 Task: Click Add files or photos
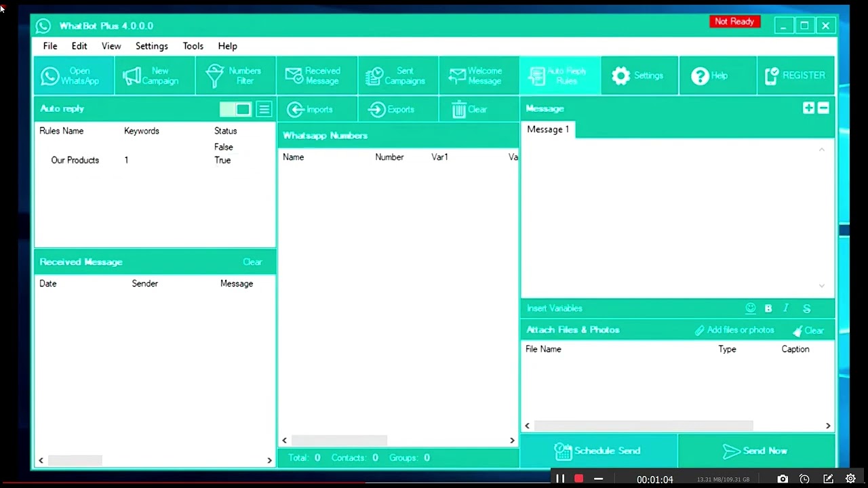coord(734,330)
